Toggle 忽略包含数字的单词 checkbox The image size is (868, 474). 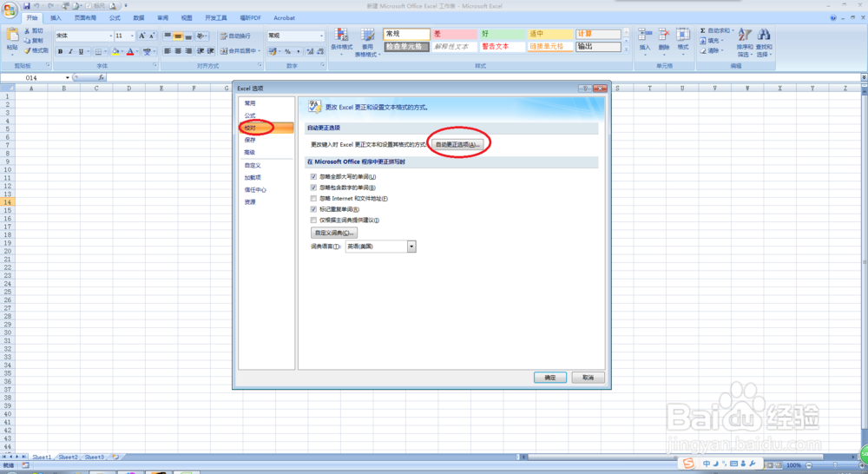point(313,188)
